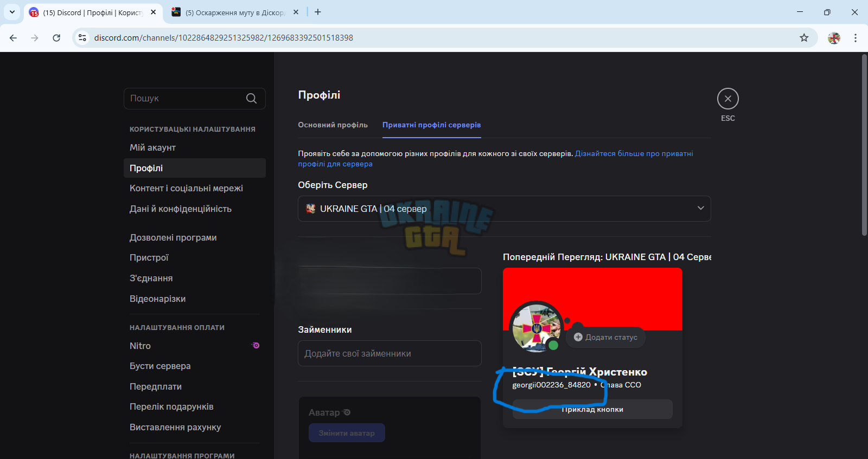This screenshot has height=459, width=868.
Task: Open the Chrome three-dot menu
Action: click(x=856, y=38)
